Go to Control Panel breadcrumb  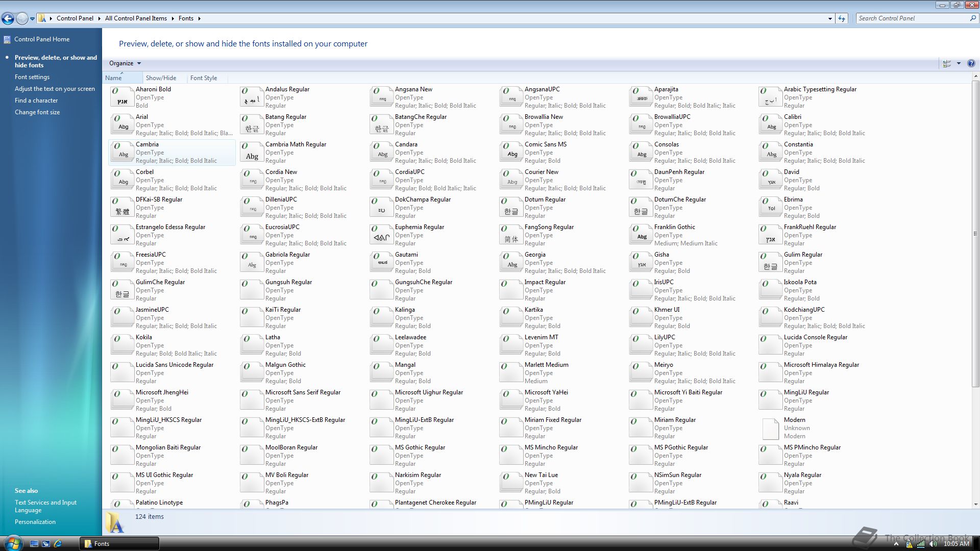[75, 18]
